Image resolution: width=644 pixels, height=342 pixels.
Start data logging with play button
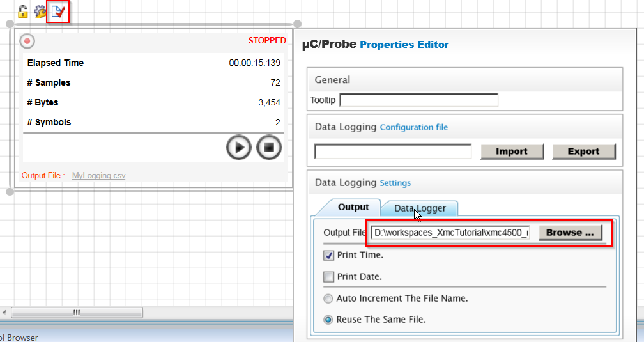(x=239, y=147)
